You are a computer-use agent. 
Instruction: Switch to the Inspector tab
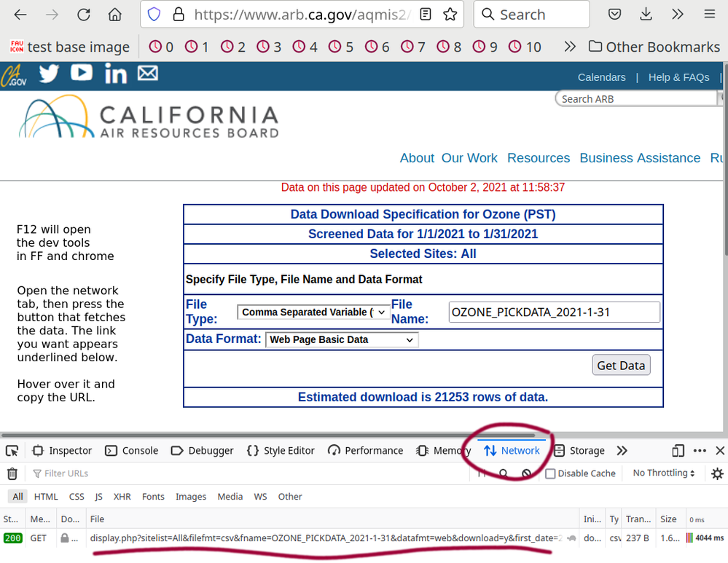coord(62,451)
